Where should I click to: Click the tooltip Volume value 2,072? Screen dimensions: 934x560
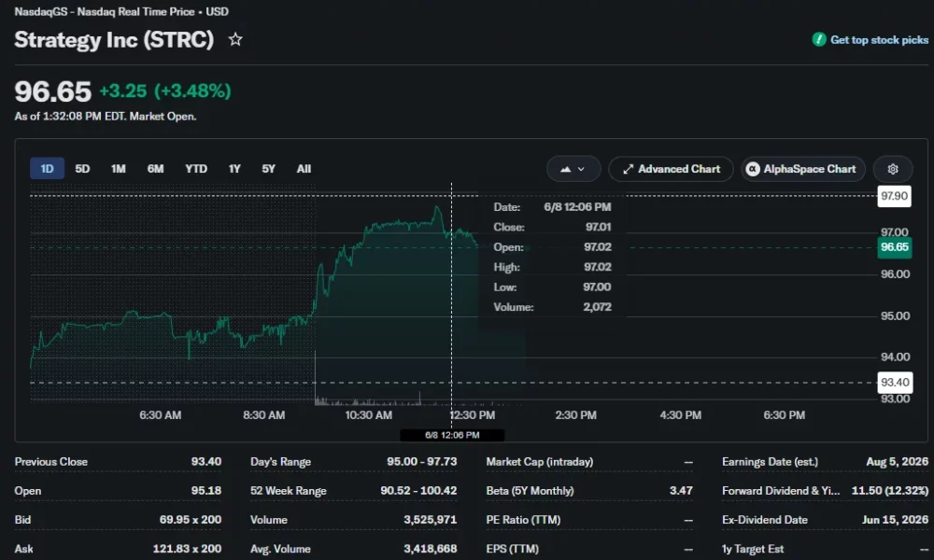pos(597,307)
